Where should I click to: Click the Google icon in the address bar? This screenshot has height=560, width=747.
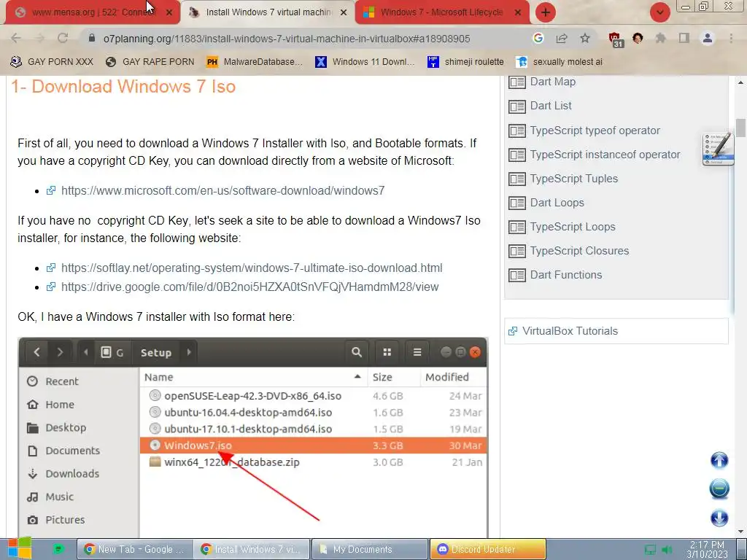538,38
